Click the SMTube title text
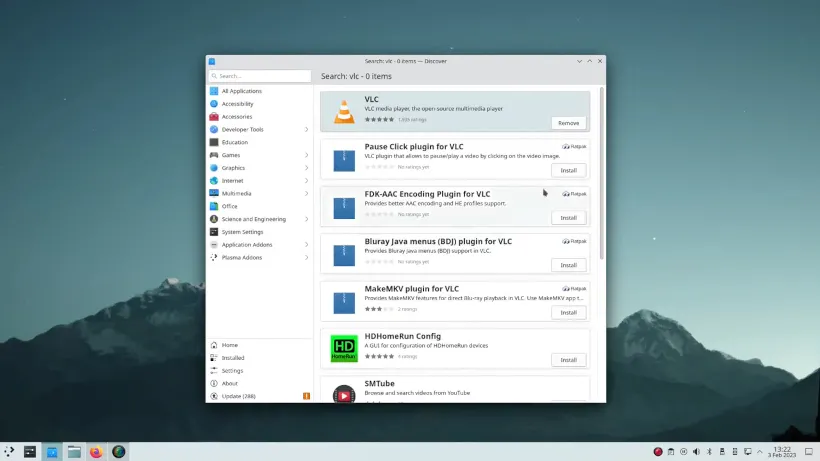 coord(379,384)
